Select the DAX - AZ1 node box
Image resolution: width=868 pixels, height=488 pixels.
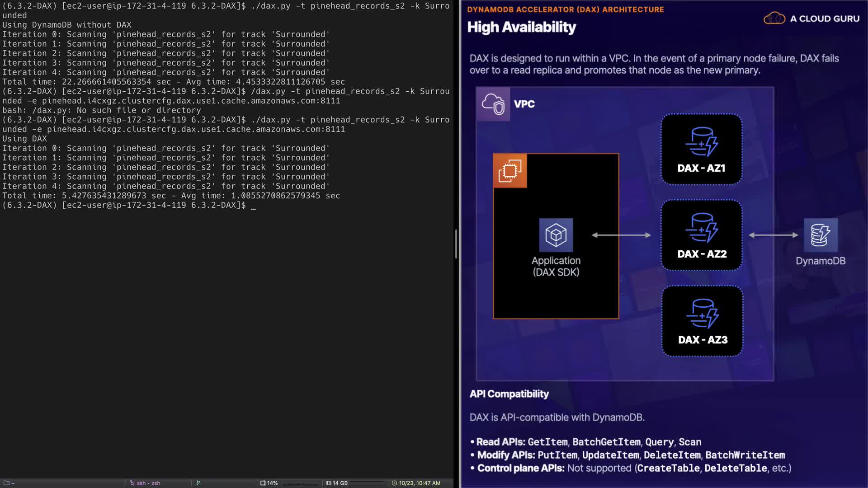701,149
